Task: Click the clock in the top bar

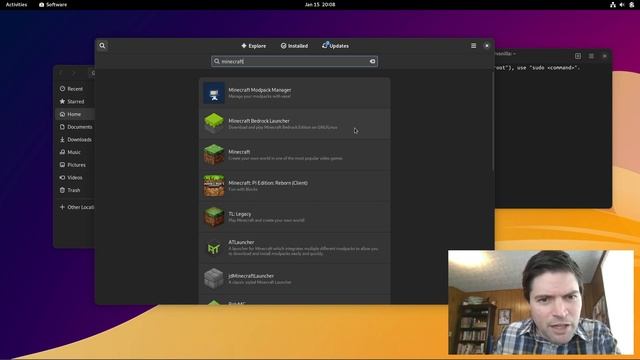Action: [320, 4]
